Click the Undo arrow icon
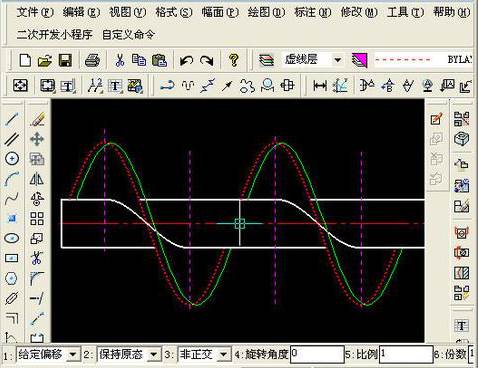Viewport: 478px width, 368px height. pyautogui.click(x=186, y=60)
